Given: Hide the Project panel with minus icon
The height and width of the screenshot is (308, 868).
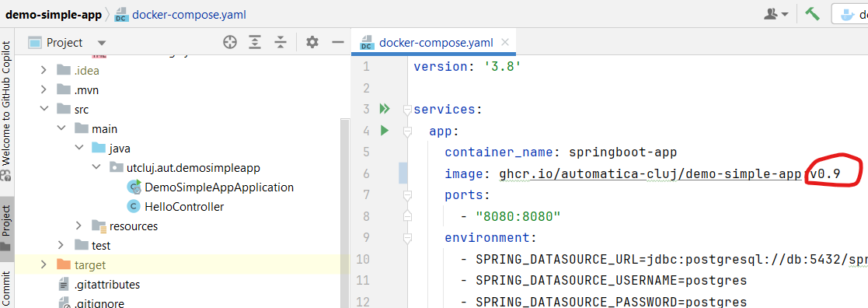Looking at the screenshot, I should click(338, 42).
